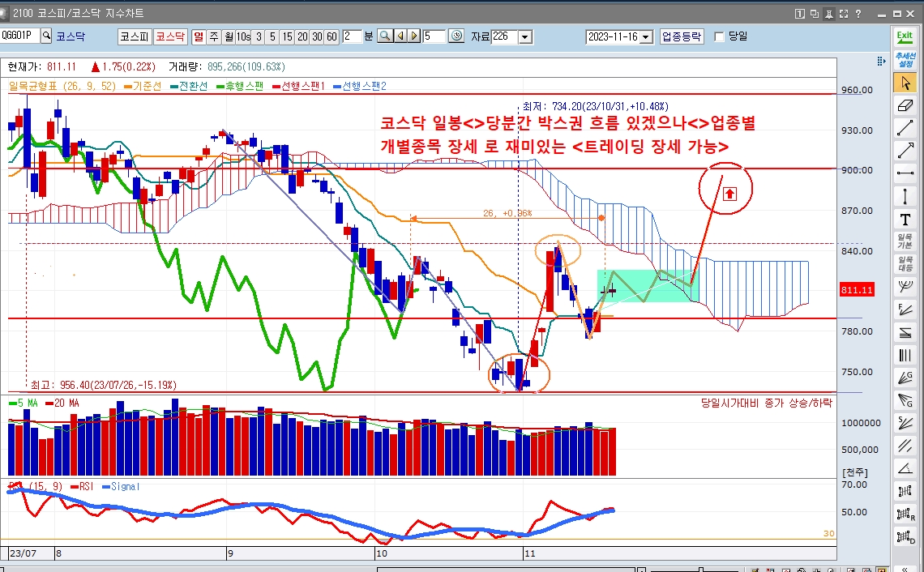Screen dimensions: 924x572
Task: Click the 전환선 legend label
Action: 189,86
